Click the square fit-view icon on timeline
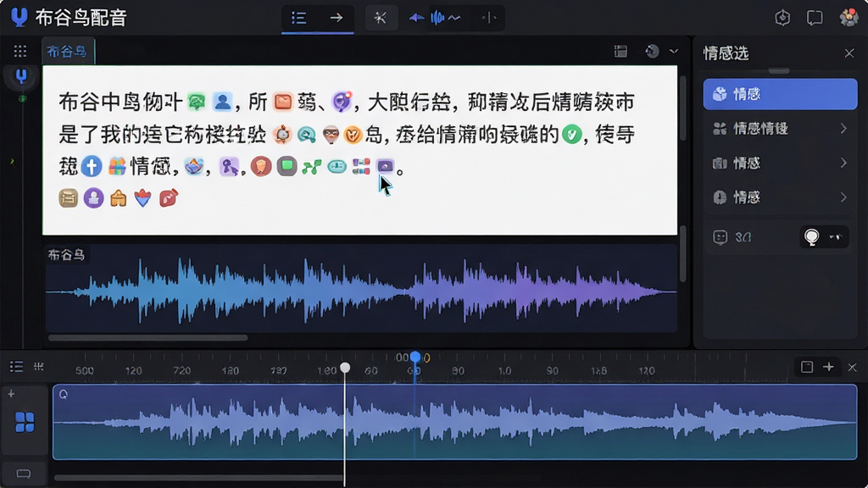 coord(807,367)
